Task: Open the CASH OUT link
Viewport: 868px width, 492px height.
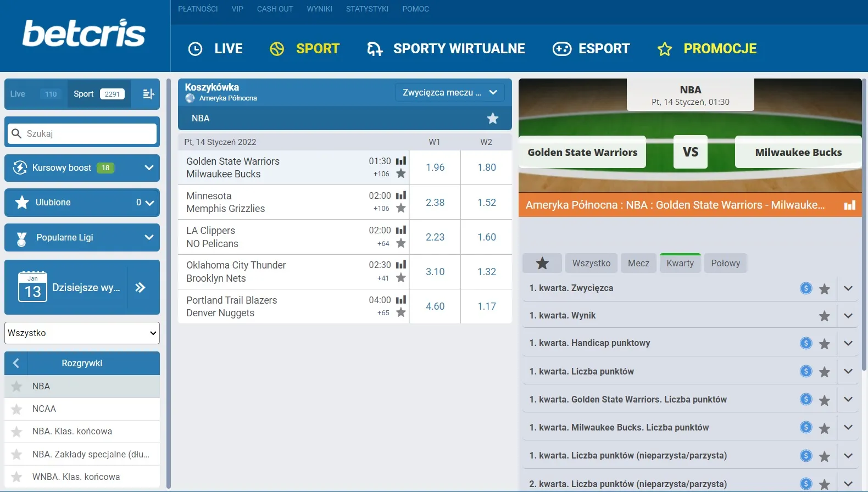Action: [x=275, y=9]
